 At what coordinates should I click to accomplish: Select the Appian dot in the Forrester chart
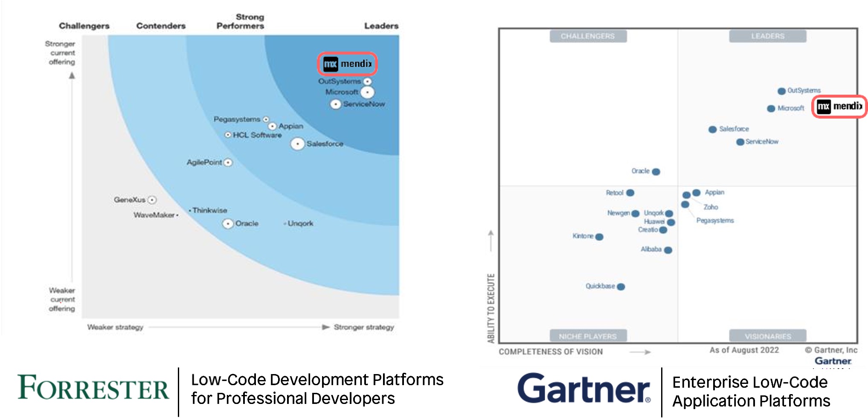[x=272, y=126]
